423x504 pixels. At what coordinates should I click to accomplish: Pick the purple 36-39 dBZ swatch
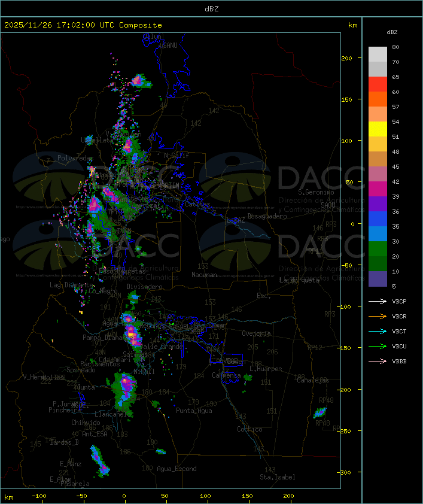pyautogui.click(x=378, y=204)
